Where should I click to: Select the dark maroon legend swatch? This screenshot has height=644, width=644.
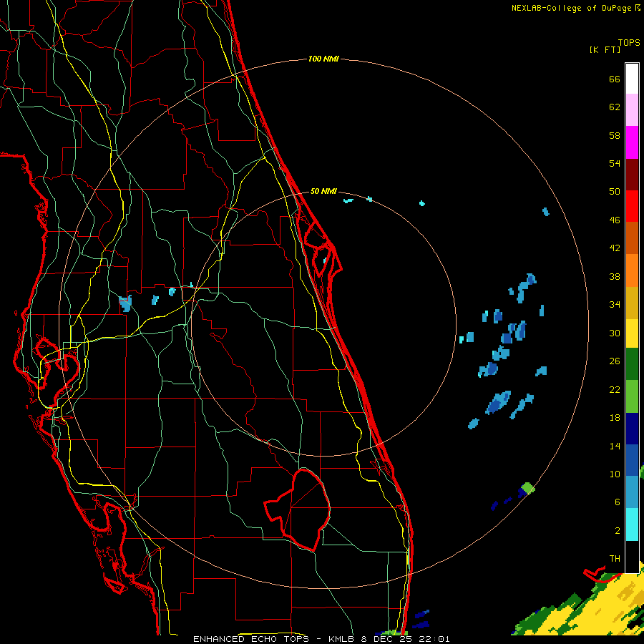[632, 175]
